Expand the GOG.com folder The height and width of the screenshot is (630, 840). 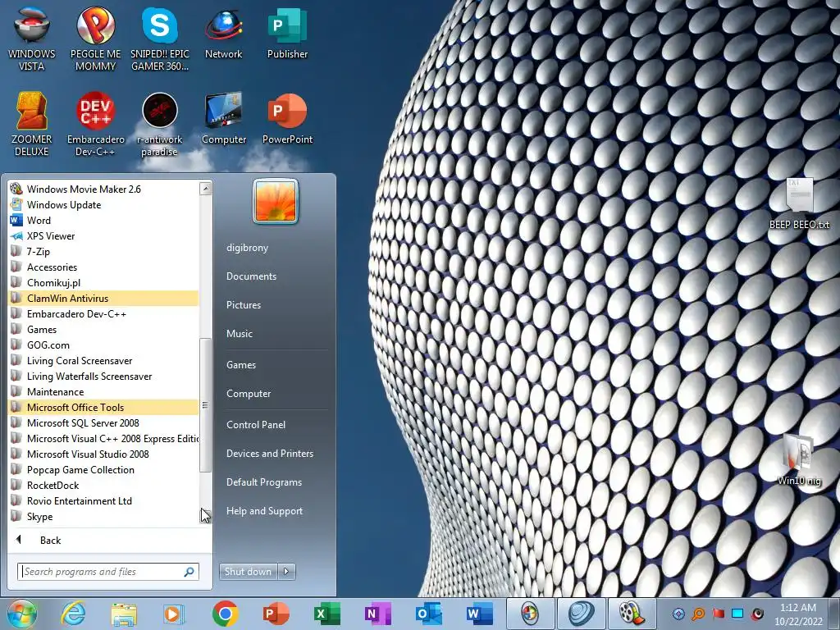(104, 345)
